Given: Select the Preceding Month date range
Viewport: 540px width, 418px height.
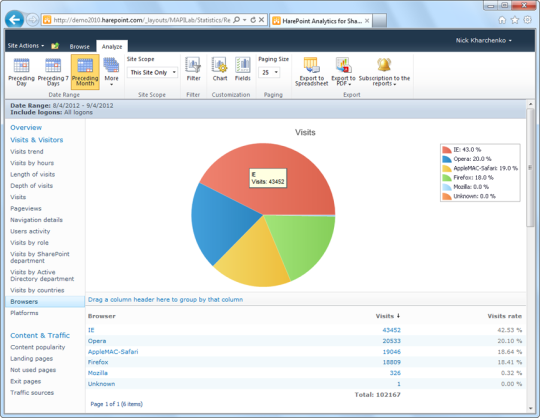Looking at the screenshot, I should (x=85, y=72).
